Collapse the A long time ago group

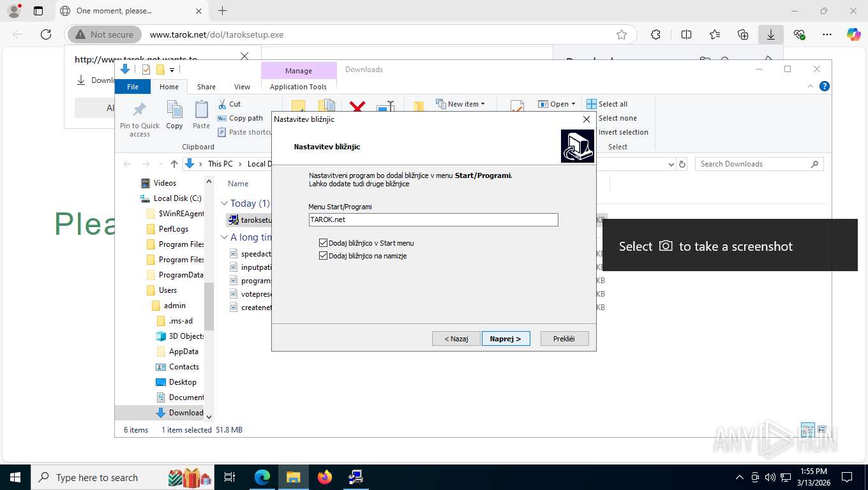(x=224, y=237)
